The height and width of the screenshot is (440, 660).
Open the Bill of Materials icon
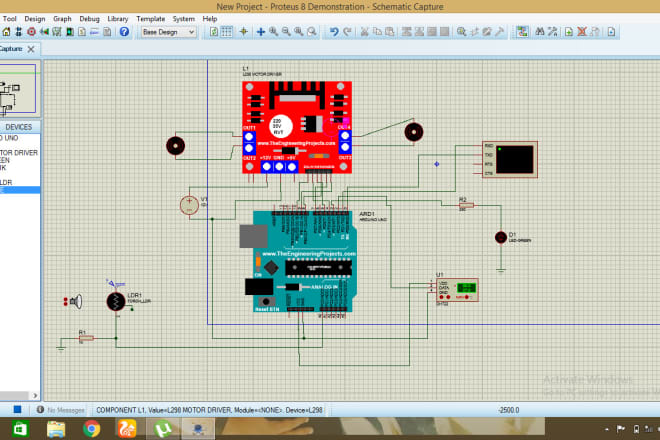pos(82,32)
